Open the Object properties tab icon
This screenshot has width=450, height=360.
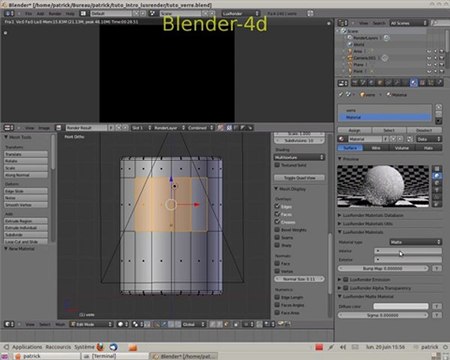pos(380,83)
